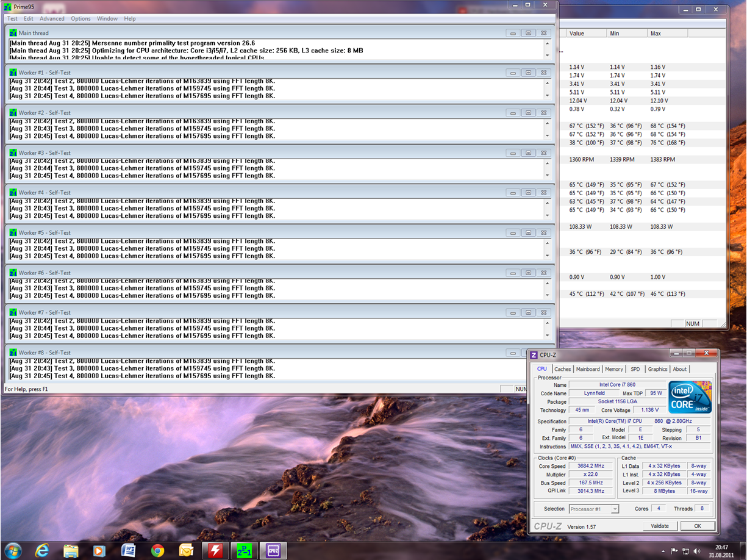
Task: Click the Intel Core i7 logo in CPU-Z
Action: (x=690, y=397)
